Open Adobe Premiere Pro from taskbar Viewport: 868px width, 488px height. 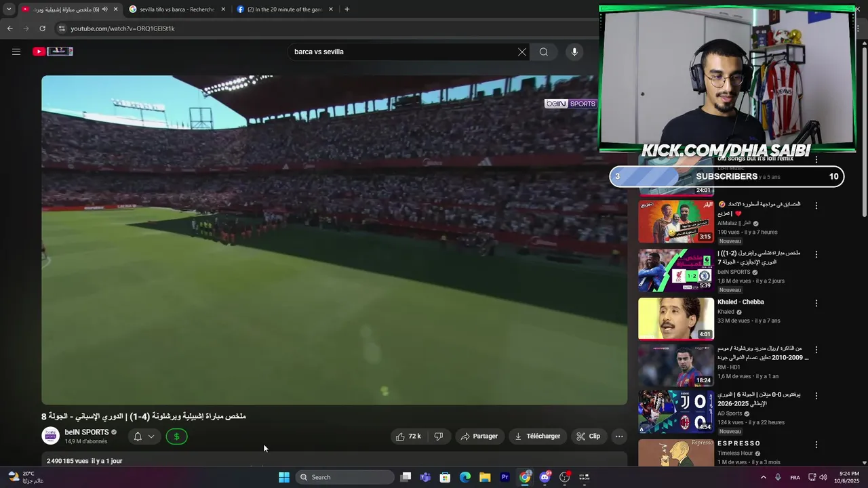tap(505, 477)
